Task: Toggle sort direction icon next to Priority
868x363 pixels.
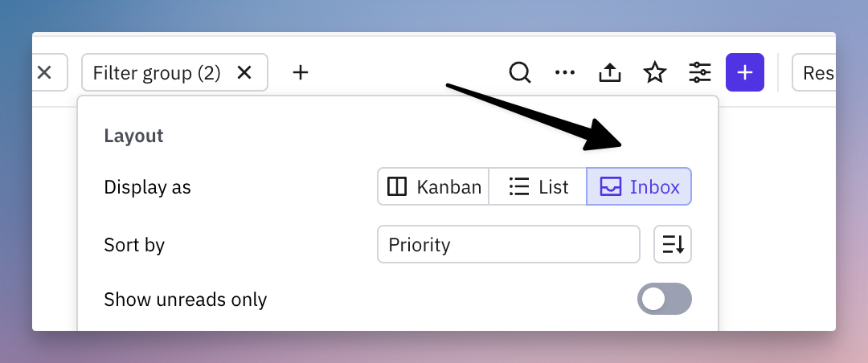Action: click(x=673, y=244)
